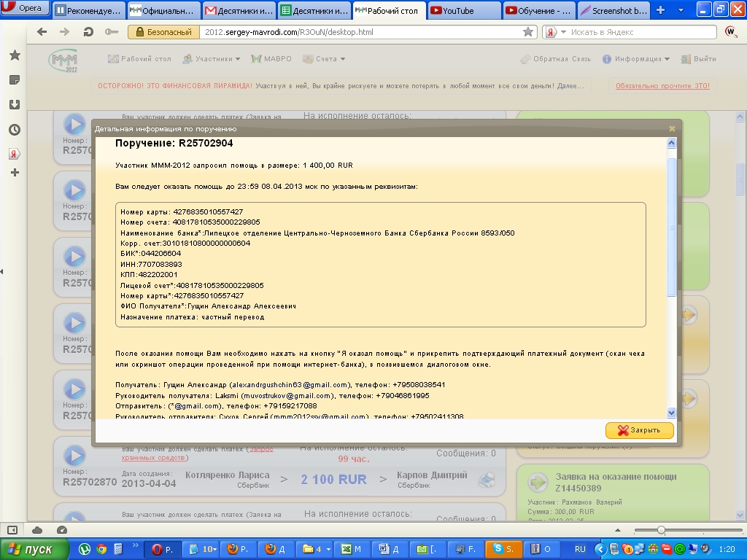Open bookmarks star in Opera sidebar
747x560 pixels.
pos(15,55)
